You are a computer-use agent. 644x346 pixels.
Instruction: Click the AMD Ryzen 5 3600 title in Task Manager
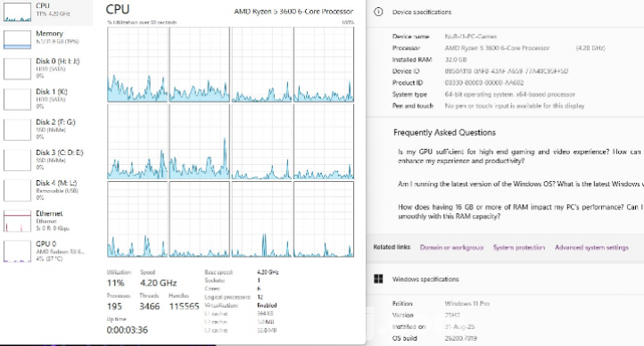pos(293,12)
